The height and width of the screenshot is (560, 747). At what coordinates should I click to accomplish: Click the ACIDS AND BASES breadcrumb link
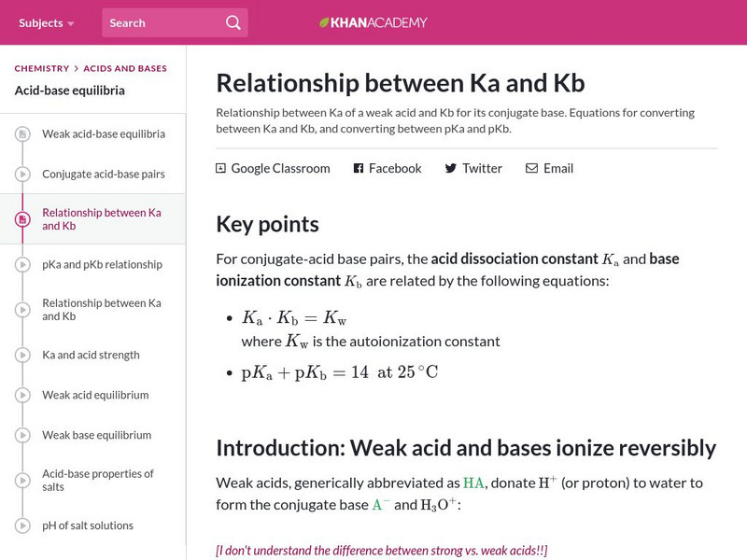125,68
